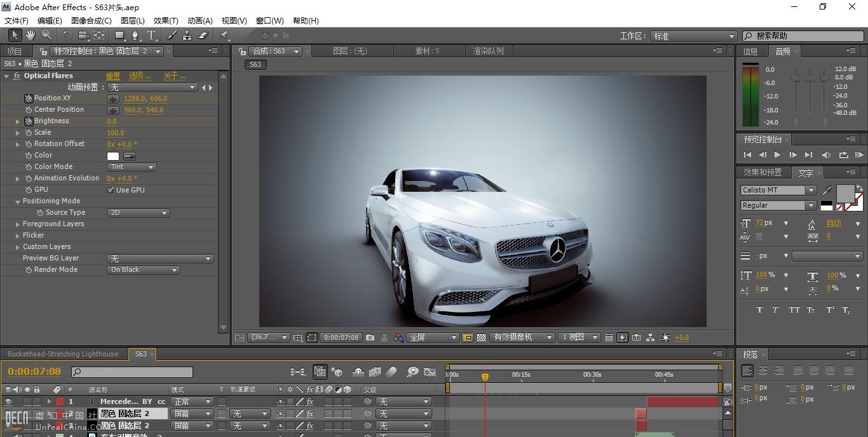The image size is (868, 437).
Task: Click the Superscript T icon
Action: coord(830,310)
